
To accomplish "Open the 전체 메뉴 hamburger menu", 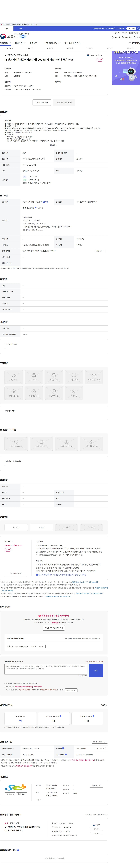I will (x=130, y=43).
